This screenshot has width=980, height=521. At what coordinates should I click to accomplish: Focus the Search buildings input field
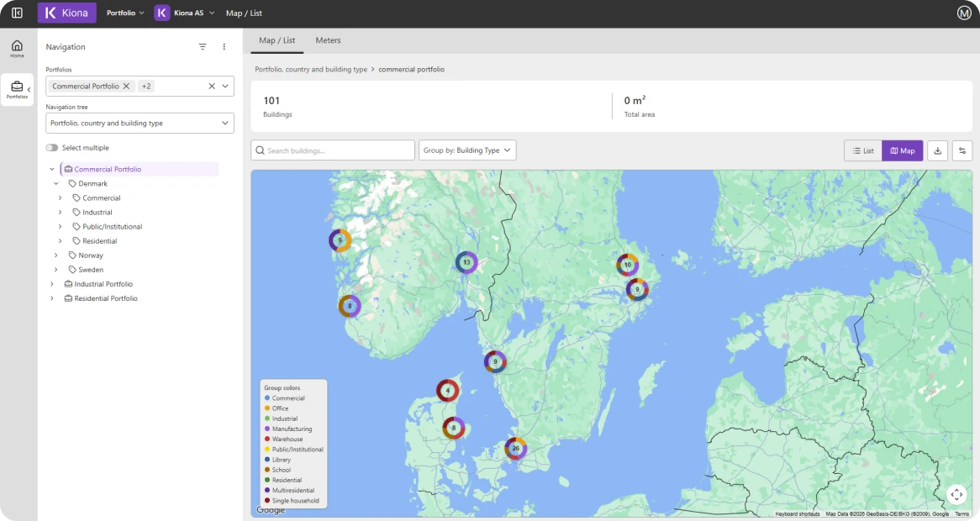pyautogui.click(x=333, y=150)
